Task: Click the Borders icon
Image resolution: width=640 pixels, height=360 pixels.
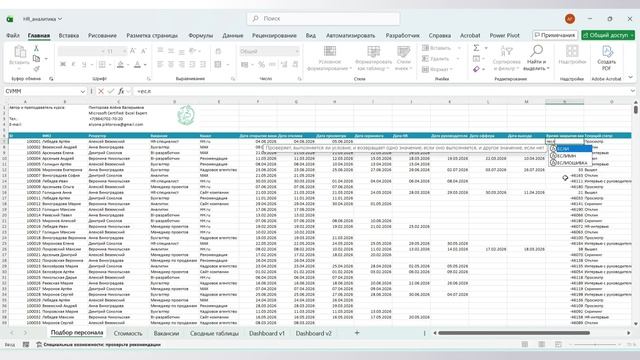Action: click(102, 64)
